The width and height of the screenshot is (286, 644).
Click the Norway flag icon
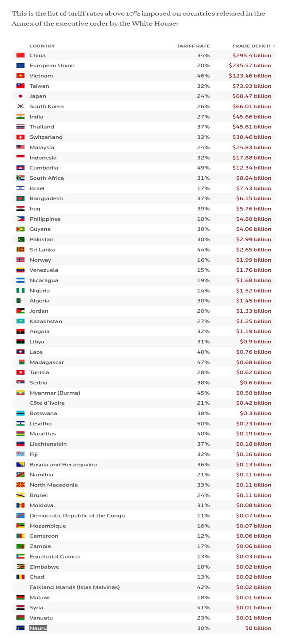(20, 260)
